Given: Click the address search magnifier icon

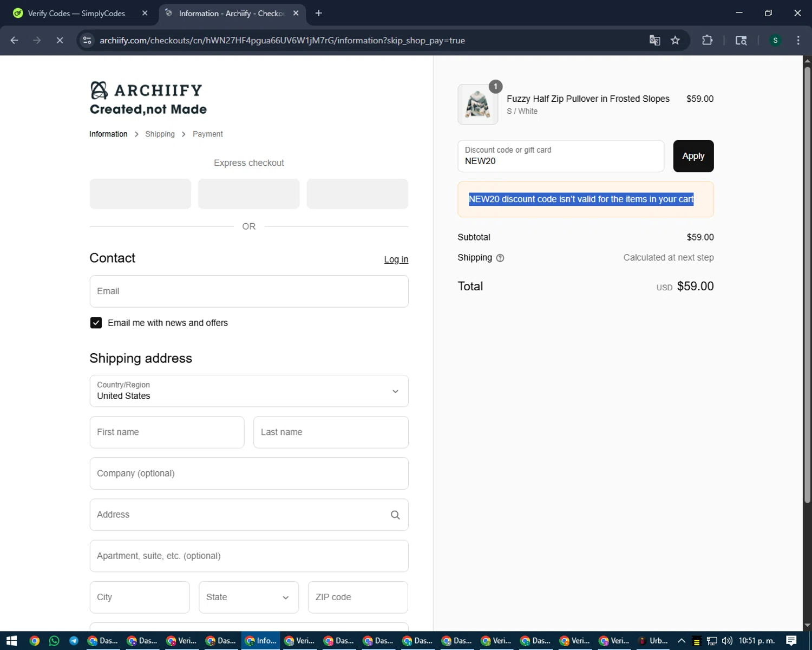Looking at the screenshot, I should 395,515.
